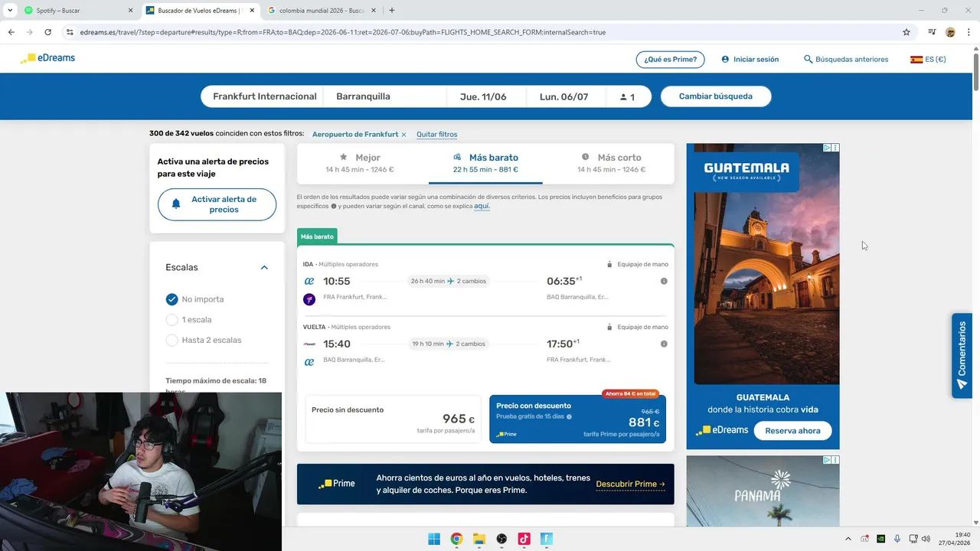Image resolution: width=980 pixels, height=551 pixels.
Task: Open Chrome from taskbar
Action: tap(456, 539)
